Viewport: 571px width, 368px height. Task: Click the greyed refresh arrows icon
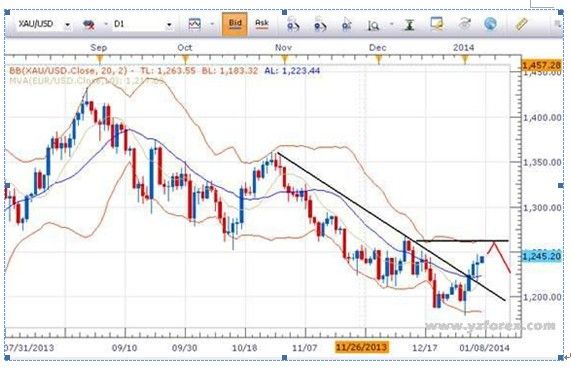(x=464, y=24)
